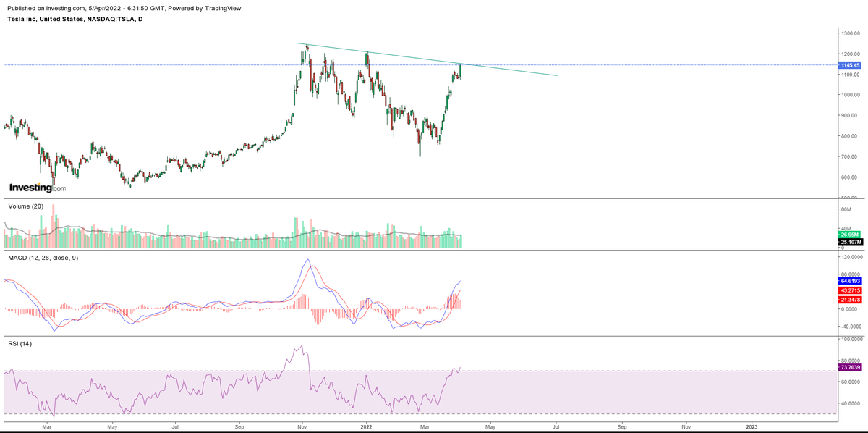Click the 600.00 price axis label
Image resolution: width=868 pixels, height=433 pixels.
pos(850,177)
